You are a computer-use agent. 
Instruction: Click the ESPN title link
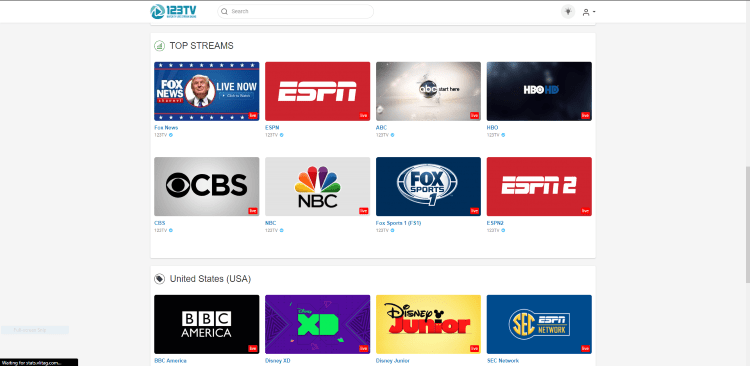click(x=272, y=128)
